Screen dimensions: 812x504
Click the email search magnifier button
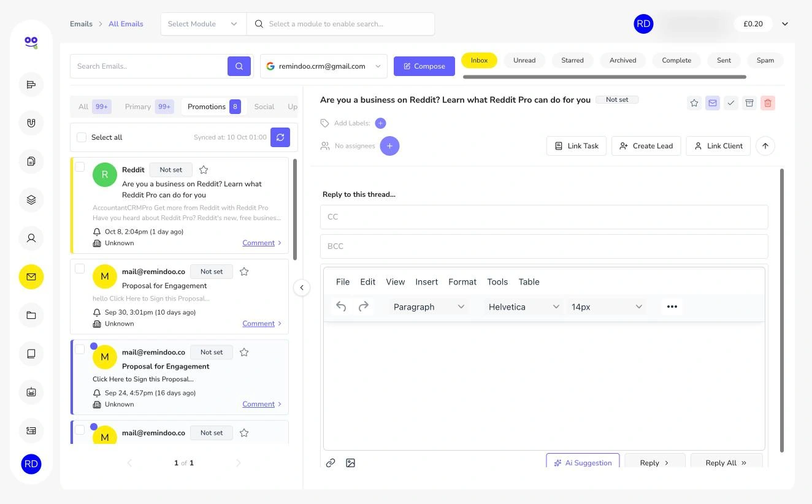click(x=239, y=66)
